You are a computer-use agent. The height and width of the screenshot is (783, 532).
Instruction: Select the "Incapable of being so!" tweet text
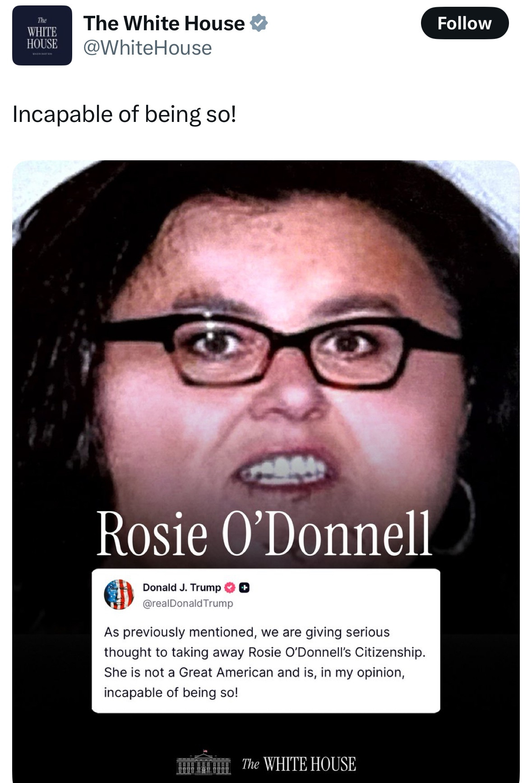tap(125, 114)
